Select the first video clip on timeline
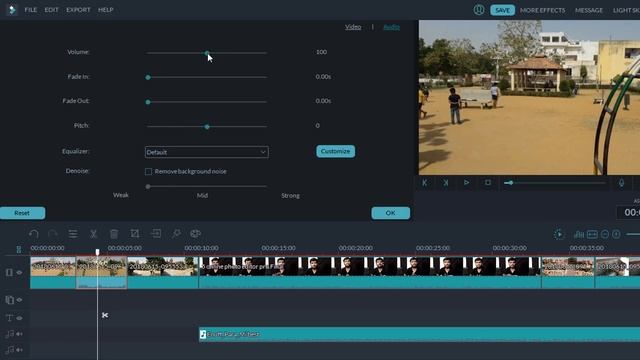Image resolution: width=640 pixels, height=360 pixels. 53,272
